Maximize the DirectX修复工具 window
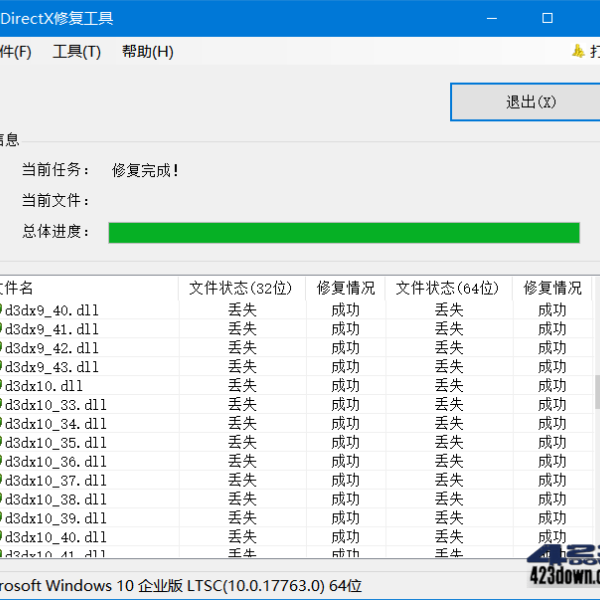The image size is (600, 600). coord(547,18)
